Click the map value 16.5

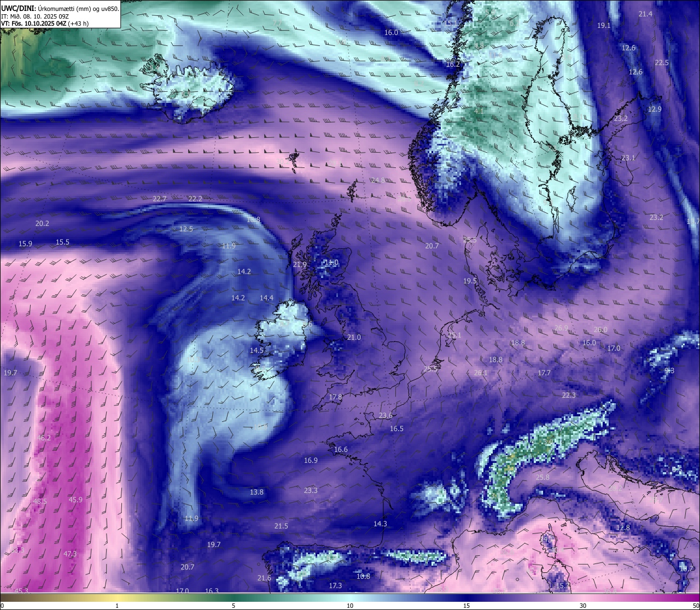[396, 428]
